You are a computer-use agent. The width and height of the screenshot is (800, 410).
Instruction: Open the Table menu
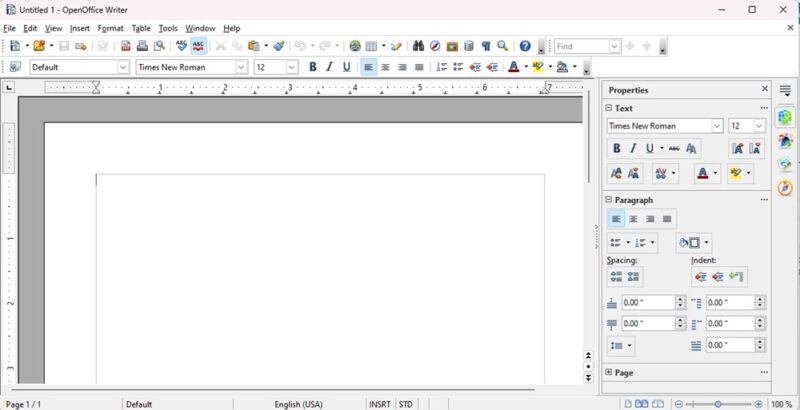click(141, 28)
